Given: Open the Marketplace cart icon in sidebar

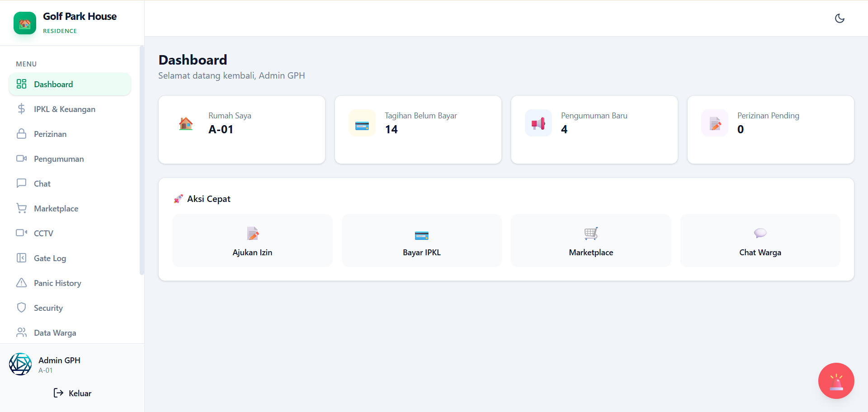Looking at the screenshot, I should click(x=21, y=208).
